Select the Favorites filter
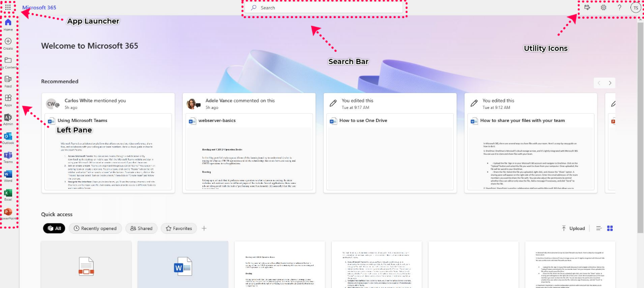The width and height of the screenshot is (644, 288). pyautogui.click(x=178, y=228)
